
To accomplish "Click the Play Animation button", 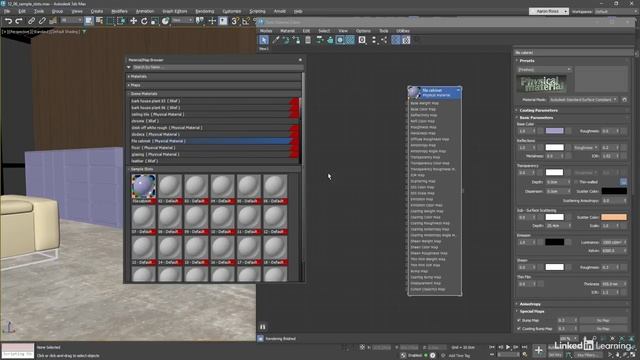I will pyautogui.click(x=508, y=347).
